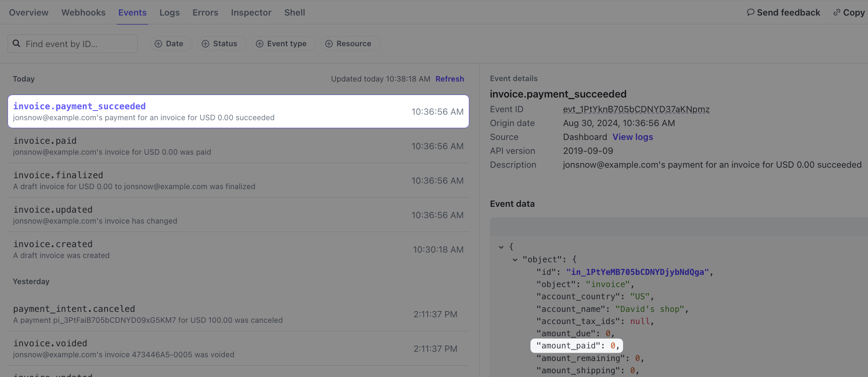Click plus icon on Resource filter

329,44
